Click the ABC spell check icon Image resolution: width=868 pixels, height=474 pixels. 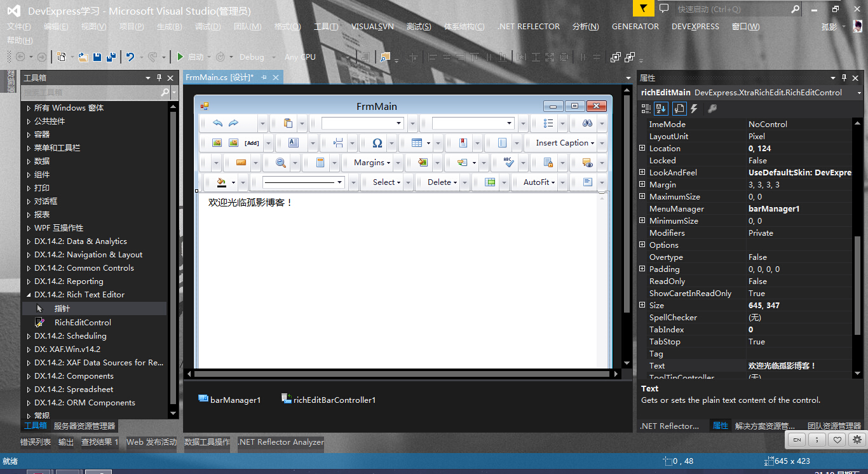[x=508, y=163]
